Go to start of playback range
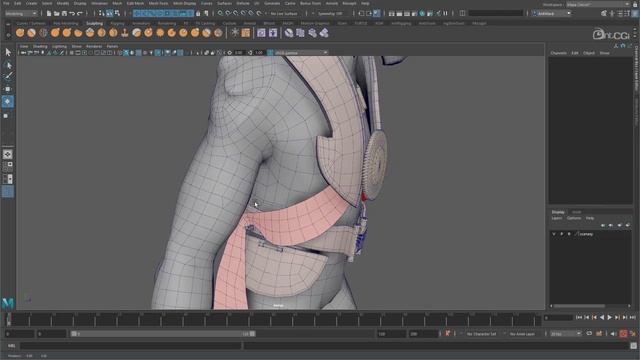640x360 pixels. tap(579, 318)
